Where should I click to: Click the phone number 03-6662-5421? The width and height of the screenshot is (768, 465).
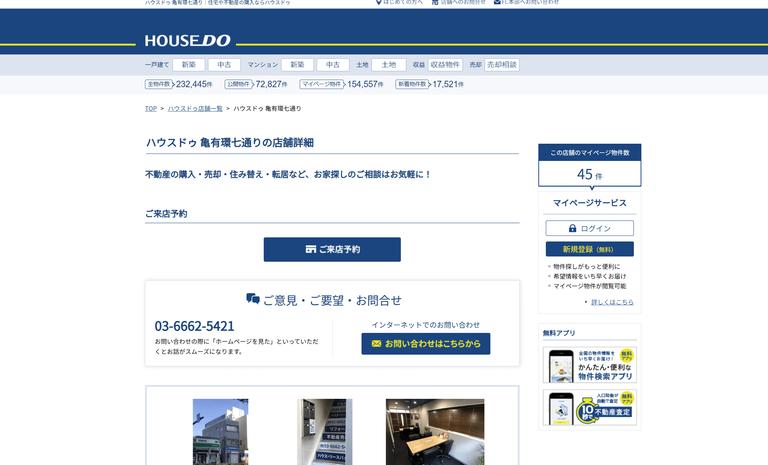(x=194, y=326)
